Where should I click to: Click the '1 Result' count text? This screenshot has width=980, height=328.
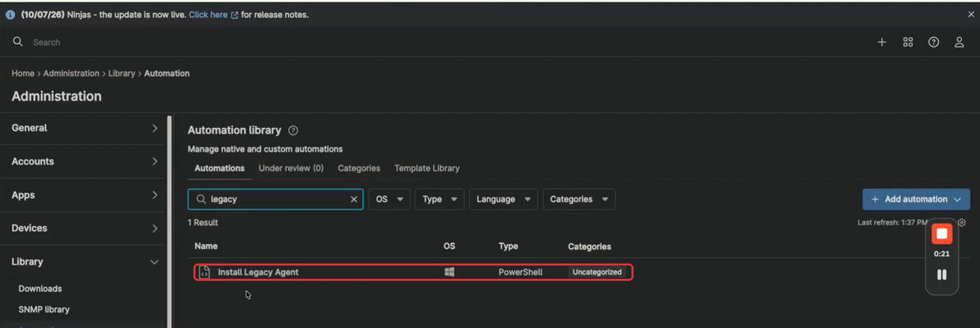click(203, 223)
